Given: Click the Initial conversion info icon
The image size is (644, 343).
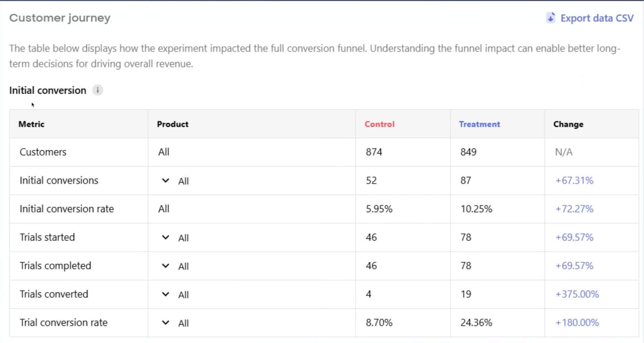Looking at the screenshot, I should click(x=98, y=90).
